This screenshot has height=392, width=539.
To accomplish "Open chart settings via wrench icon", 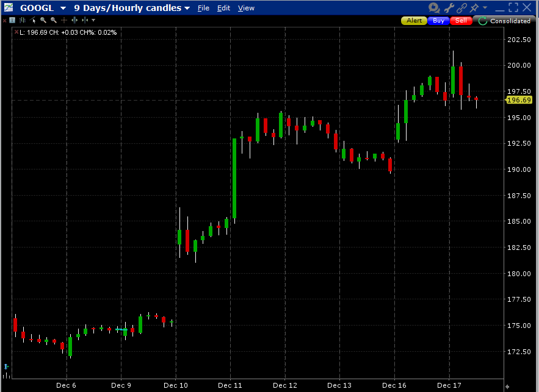I will pos(449,7).
